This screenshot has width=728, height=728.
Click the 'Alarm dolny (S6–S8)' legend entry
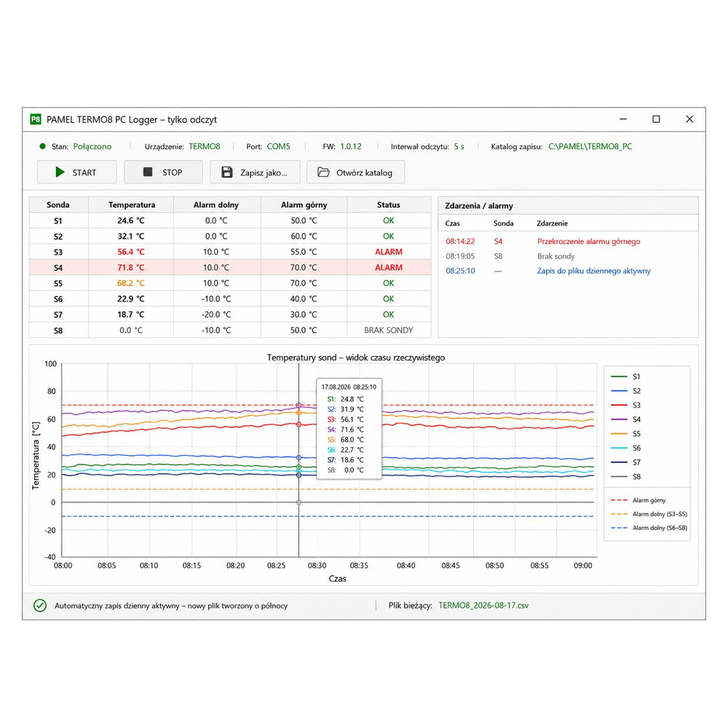[649, 528]
